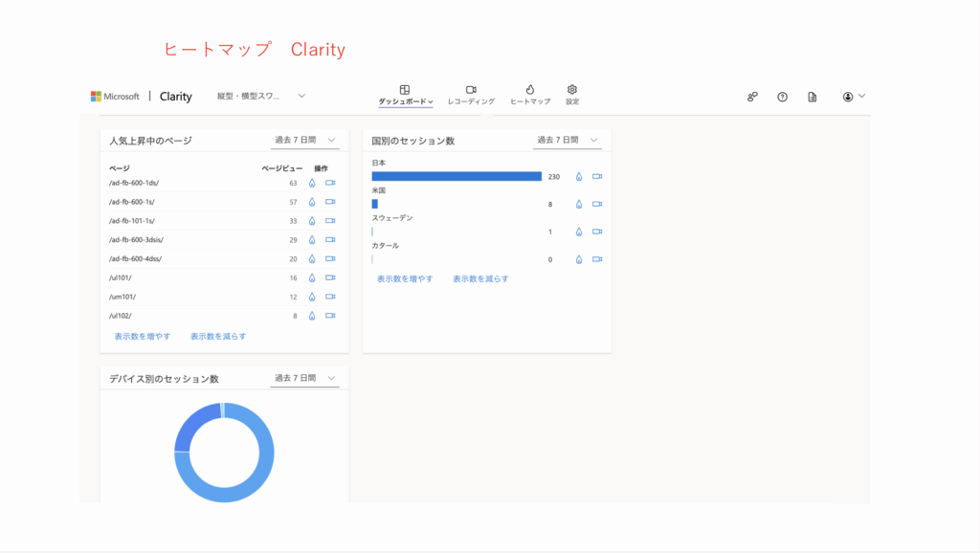The width and height of the screenshot is (980, 553).
Task: Open the user account menu
Action: pyautogui.click(x=853, y=97)
